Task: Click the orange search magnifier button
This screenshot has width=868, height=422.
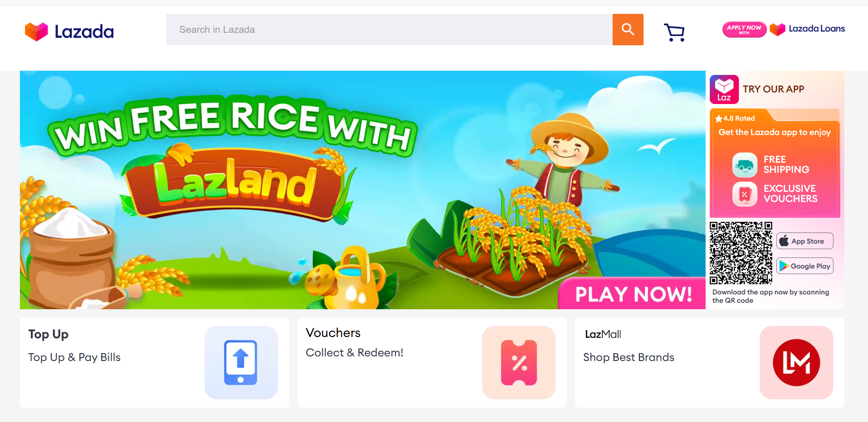Action: click(x=628, y=30)
